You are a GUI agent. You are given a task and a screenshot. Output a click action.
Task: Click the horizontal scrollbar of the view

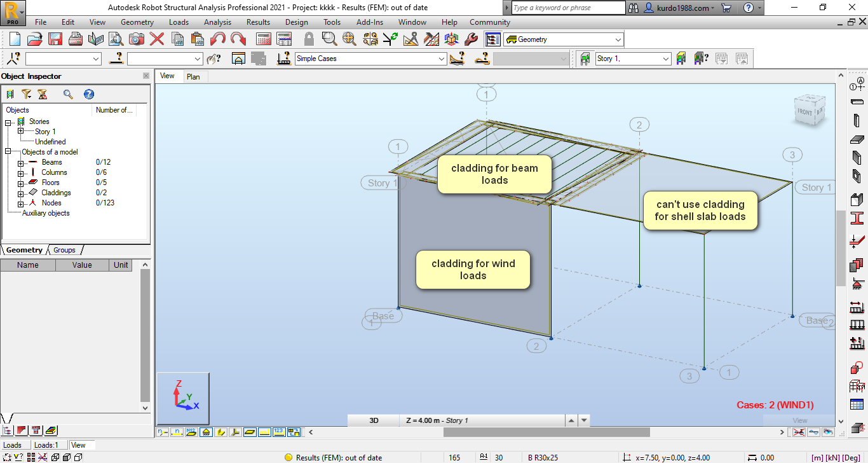click(546, 432)
